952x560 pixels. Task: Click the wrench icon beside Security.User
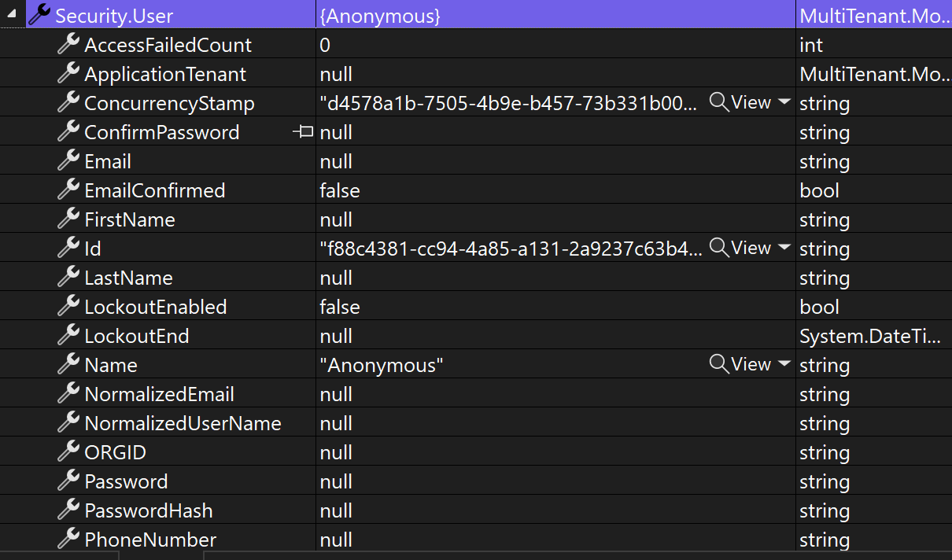39,15
